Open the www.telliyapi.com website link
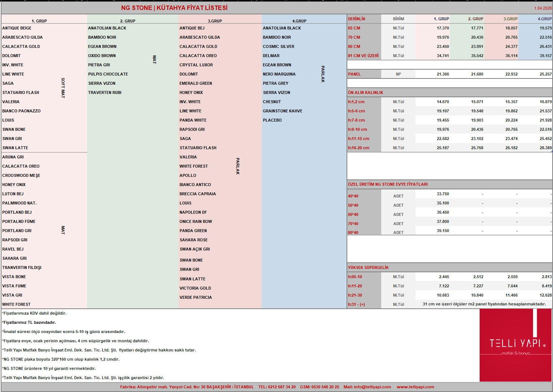Image resolution: width=553 pixels, height=392 pixels. (415, 387)
